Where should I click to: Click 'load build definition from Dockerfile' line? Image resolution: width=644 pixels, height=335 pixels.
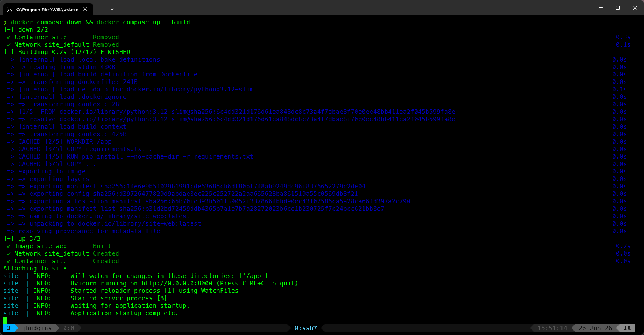pyautogui.click(x=102, y=75)
